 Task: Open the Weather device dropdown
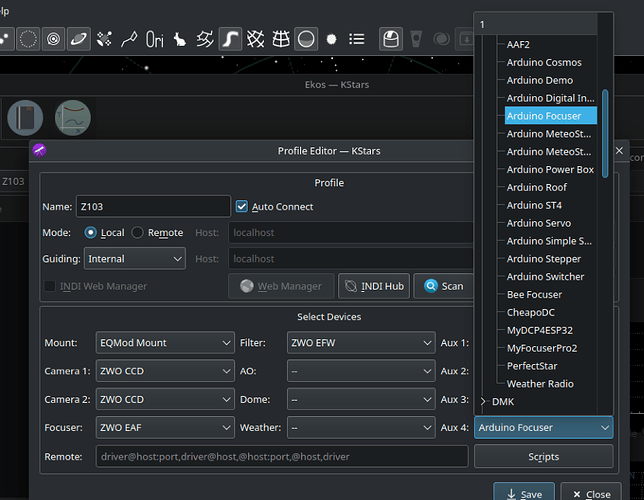361,428
